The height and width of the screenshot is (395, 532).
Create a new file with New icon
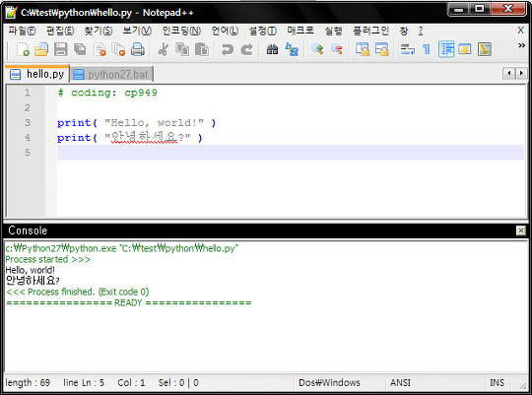(x=23, y=49)
